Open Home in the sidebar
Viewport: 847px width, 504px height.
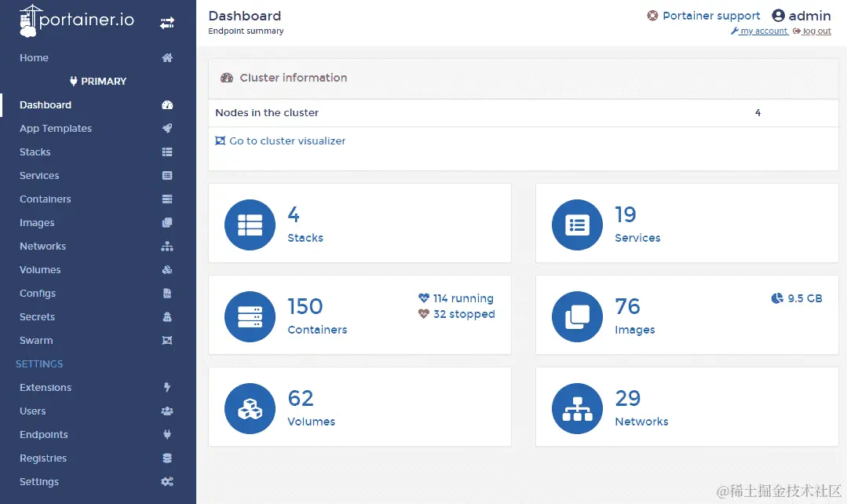34,58
